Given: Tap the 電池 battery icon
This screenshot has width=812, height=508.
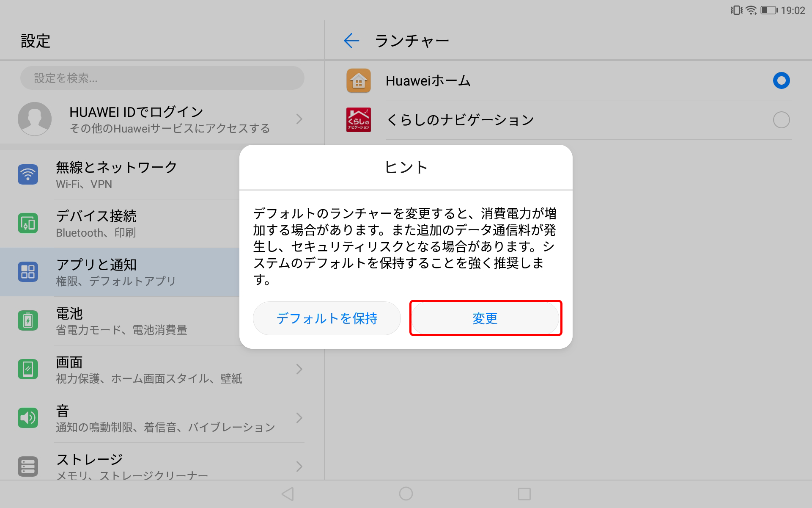Looking at the screenshot, I should [28, 320].
